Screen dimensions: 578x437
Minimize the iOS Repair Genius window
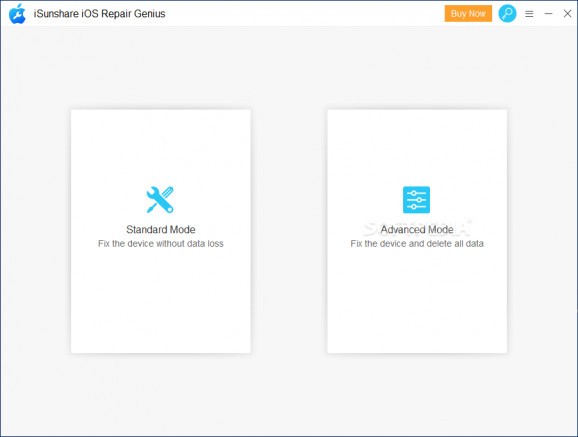pos(549,14)
